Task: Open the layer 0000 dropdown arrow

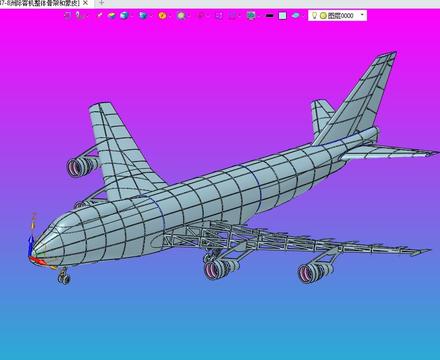Action: 362,15
